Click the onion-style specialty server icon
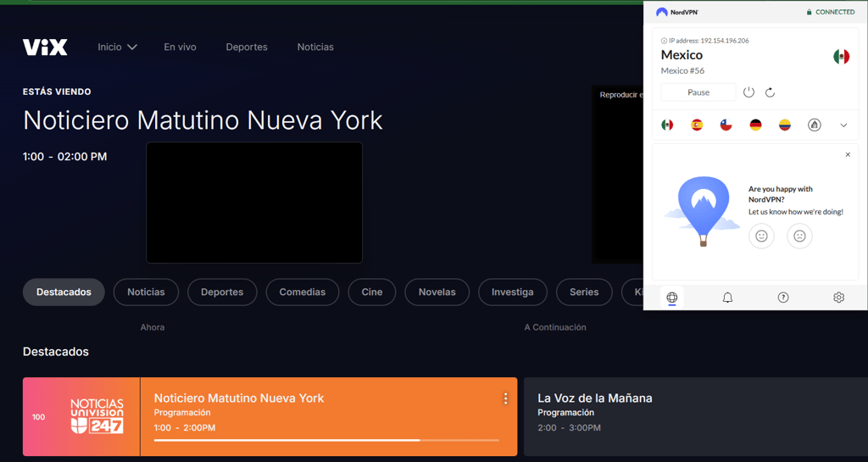Viewport: 868px width, 462px height. [x=815, y=125]
